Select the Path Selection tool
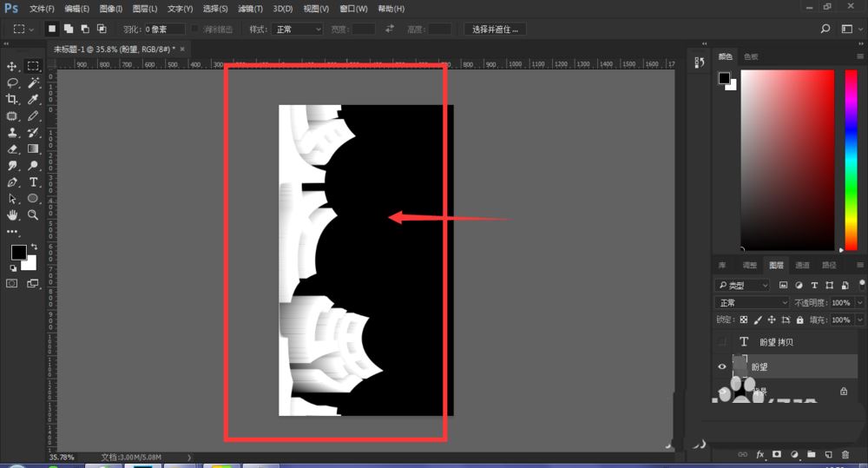 (x=11, y=198)
